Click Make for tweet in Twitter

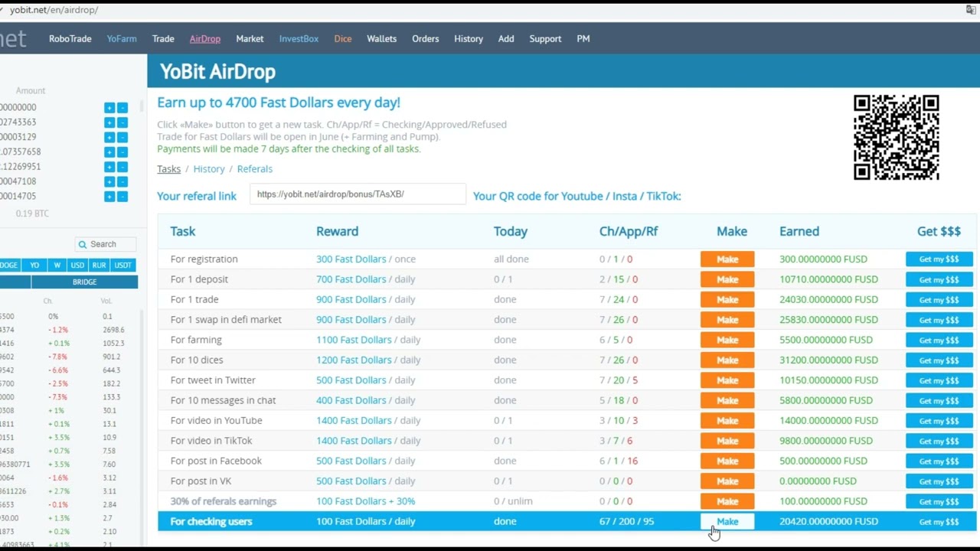click(x=727, y=380)
